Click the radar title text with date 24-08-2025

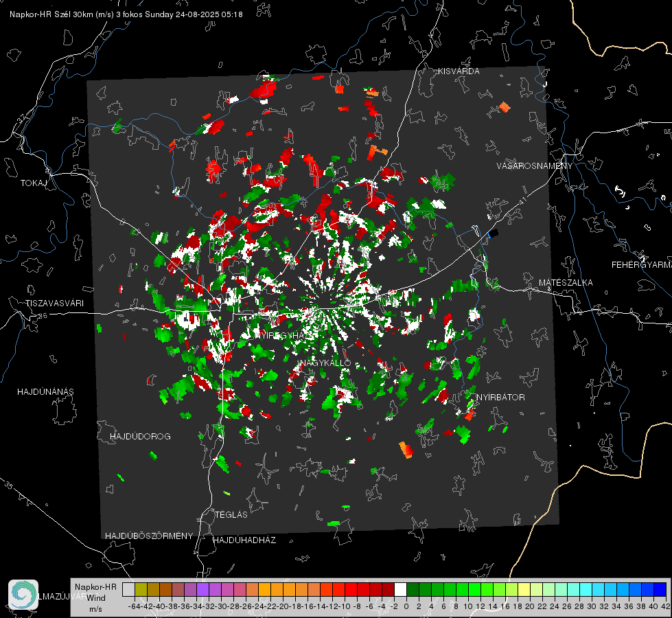pyautogui.click(x=126, y=14)
